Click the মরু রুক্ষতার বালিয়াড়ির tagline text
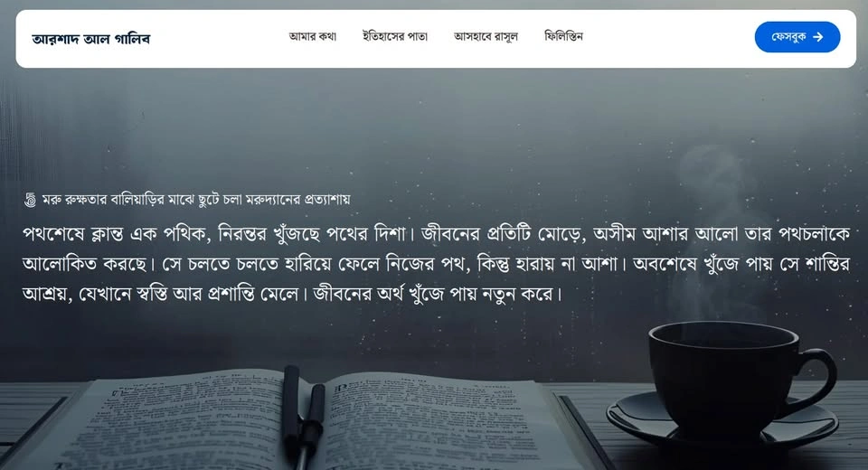 (196, 199)
